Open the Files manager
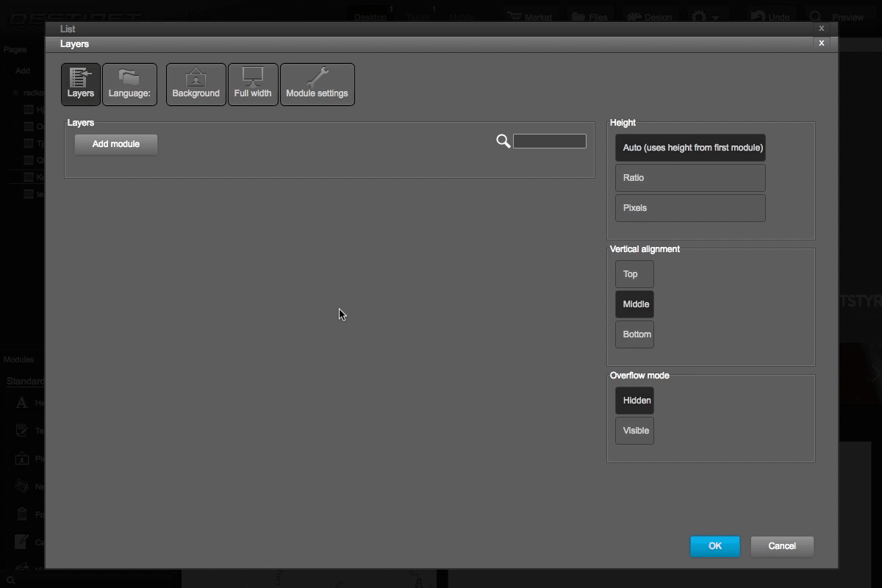Viewport: 882px width, 588px height. (590, 16)
